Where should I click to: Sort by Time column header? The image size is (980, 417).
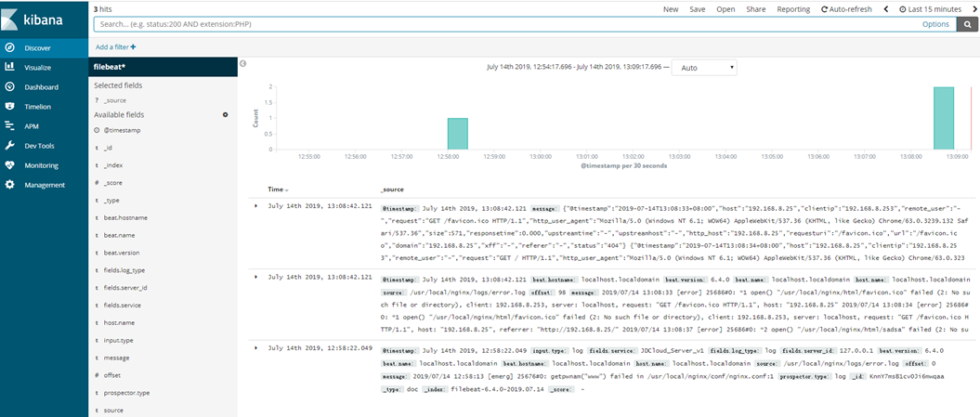[x=278, y=189]
